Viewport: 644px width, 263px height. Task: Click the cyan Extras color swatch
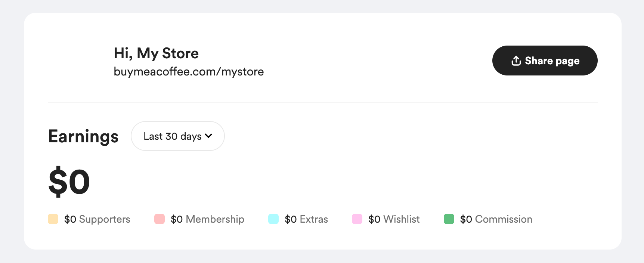[x=273, y=219]
